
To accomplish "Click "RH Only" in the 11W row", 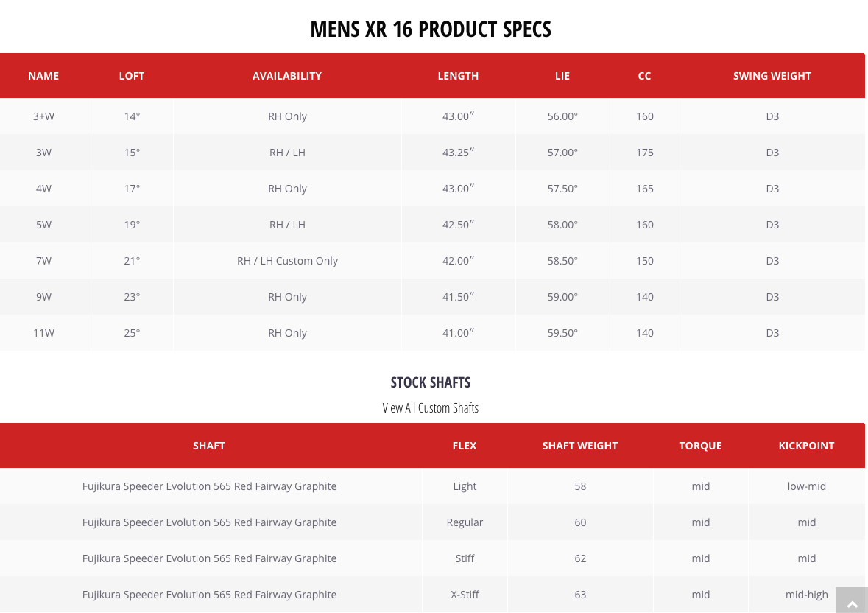I will click(287, 332).
